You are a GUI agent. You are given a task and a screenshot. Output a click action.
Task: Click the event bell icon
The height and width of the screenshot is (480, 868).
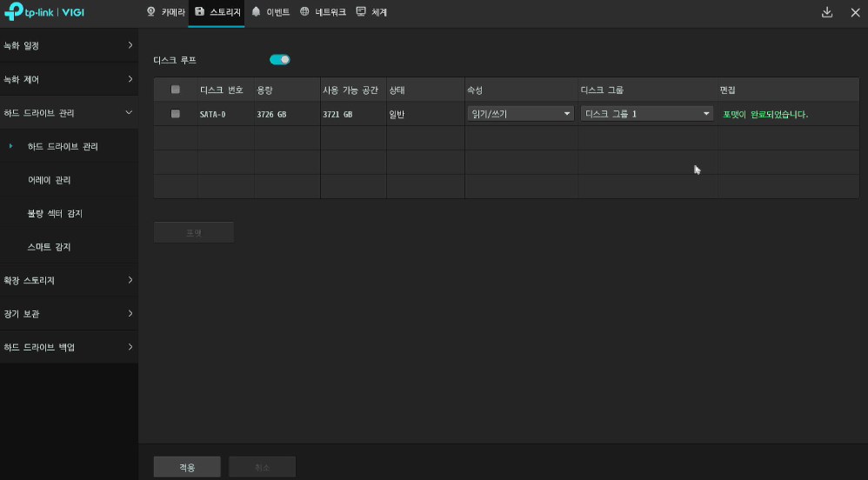click(x=256, y=12)
